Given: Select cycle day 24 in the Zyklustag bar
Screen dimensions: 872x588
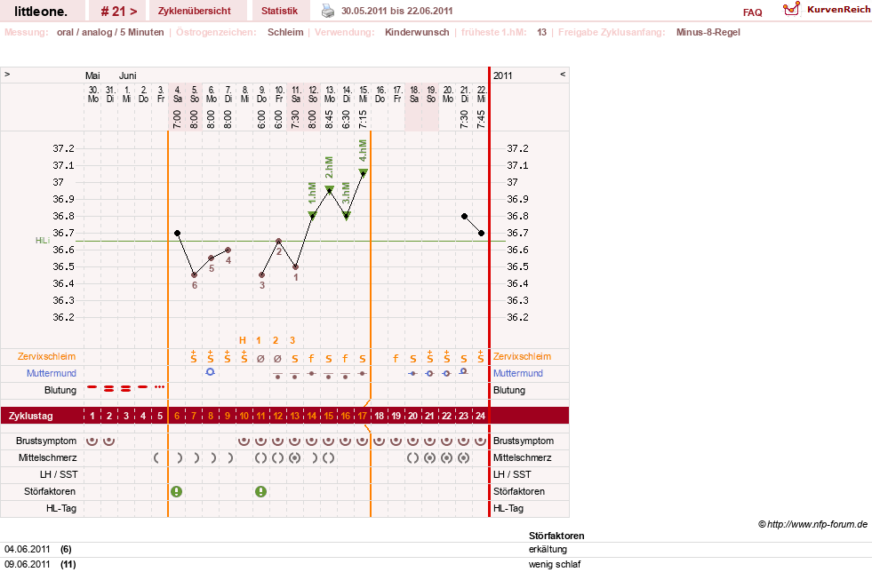Looking at the screenshot, I should click(x=480, y=416).
